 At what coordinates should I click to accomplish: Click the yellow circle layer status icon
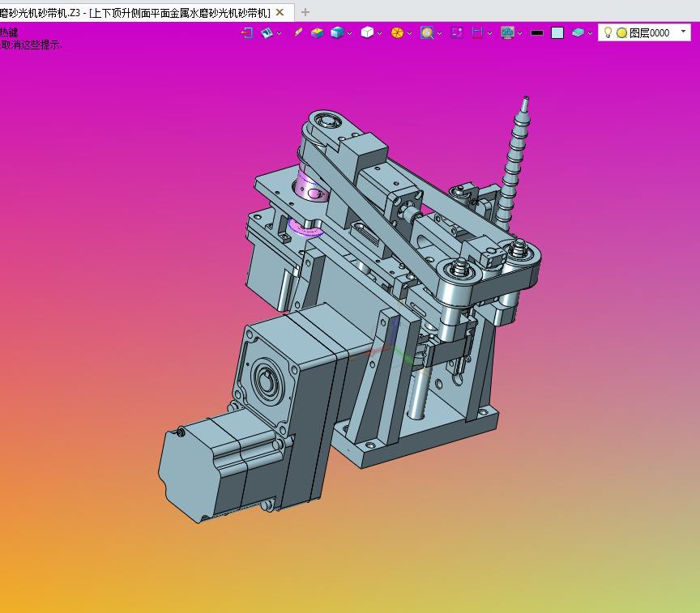point(622,33)
